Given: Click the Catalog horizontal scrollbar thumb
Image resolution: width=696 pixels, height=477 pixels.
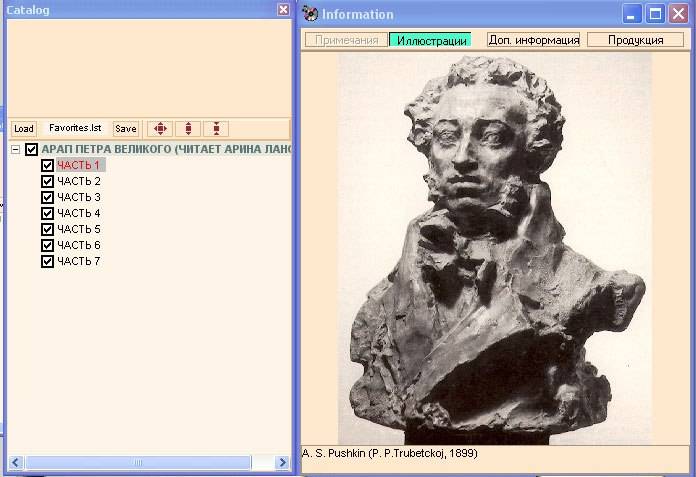Looking at the screenshot, I should pyautogui.click(x=138, y=462).
